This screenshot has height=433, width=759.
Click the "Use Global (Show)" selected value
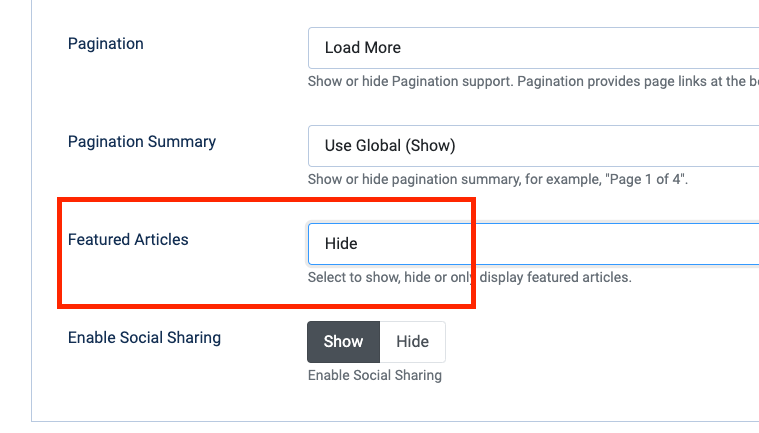coord(390,146)
